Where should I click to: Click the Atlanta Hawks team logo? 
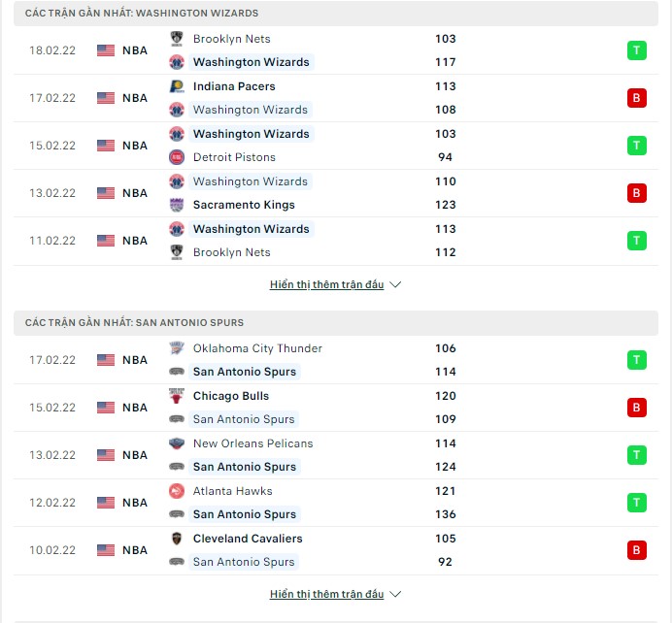coord(177,491)
